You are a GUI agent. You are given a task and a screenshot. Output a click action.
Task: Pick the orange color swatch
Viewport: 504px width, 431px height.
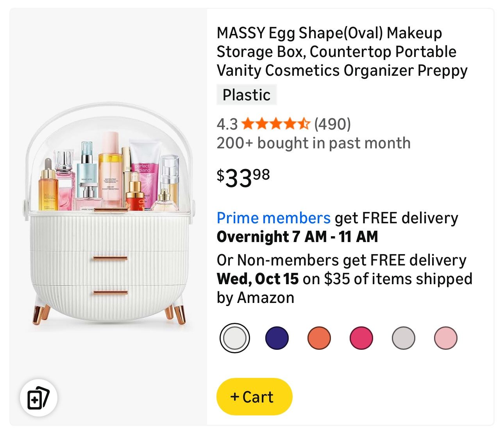click(319, 338)
